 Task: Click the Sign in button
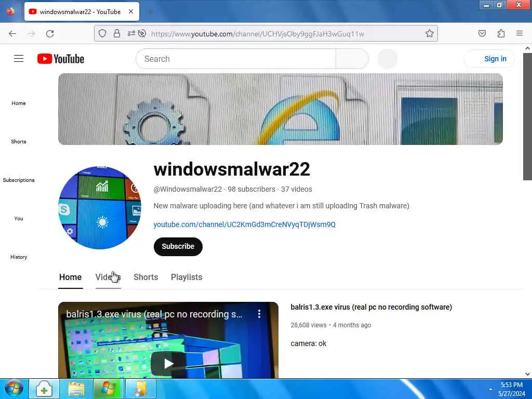click(489, 59)
